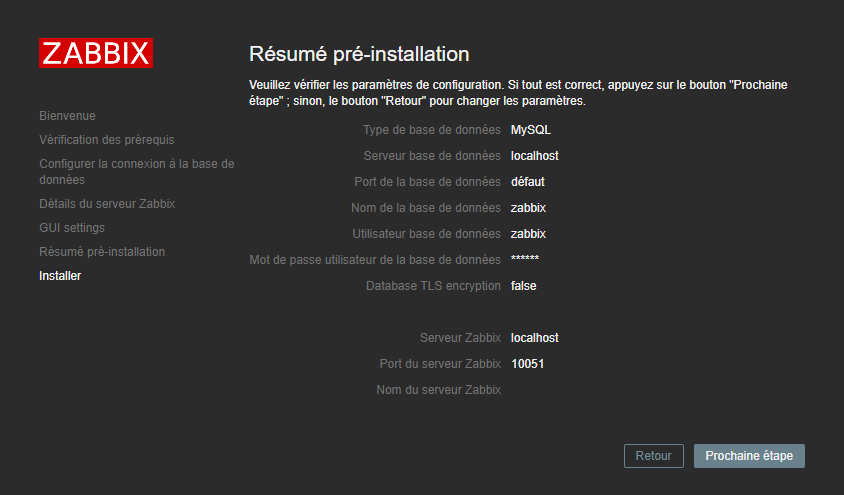Click the Retour button
The width and height of the screenshot is (844, 495).
coord(653,456)
